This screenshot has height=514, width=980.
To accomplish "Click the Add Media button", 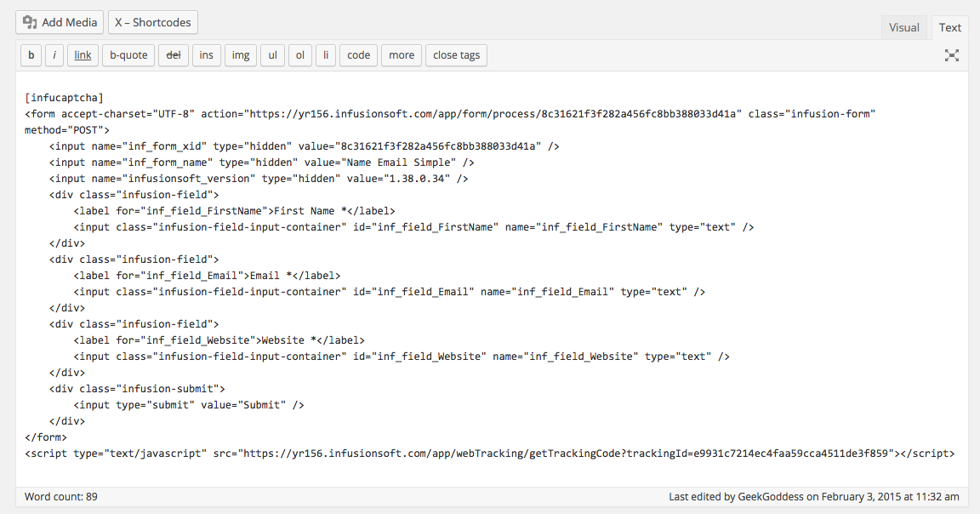I will pos(60,22).
